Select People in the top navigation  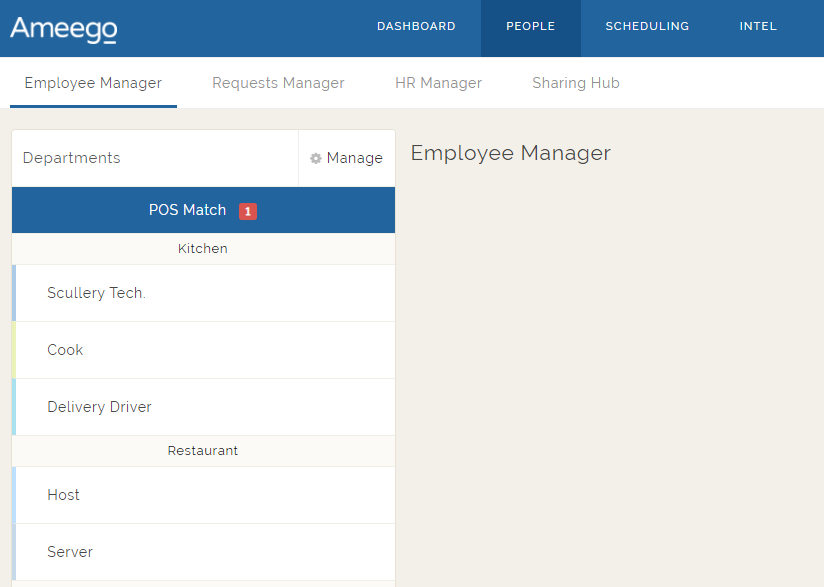click(530, 27)
